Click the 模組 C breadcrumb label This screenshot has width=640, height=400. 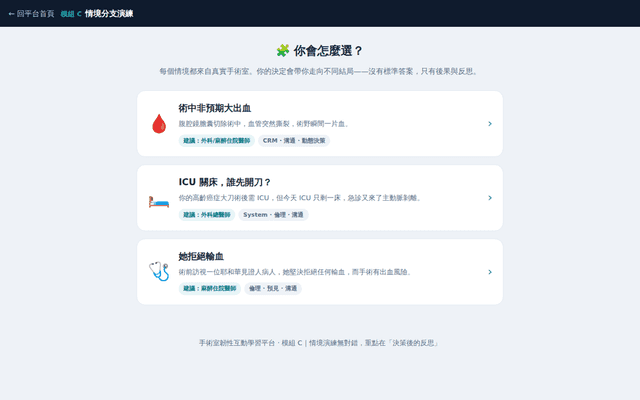(x=71, y=14)
